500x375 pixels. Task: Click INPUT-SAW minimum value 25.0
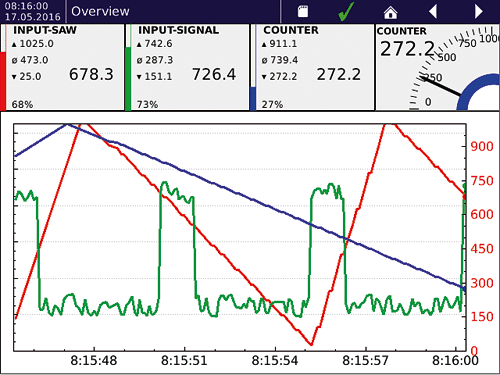30,76
